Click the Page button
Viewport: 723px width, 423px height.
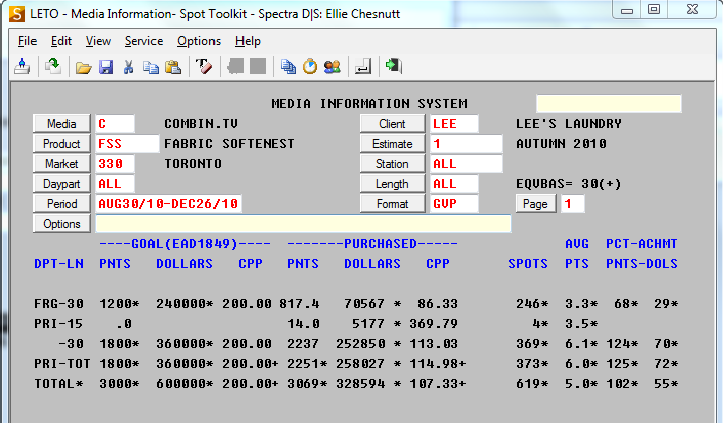point(536,203)
